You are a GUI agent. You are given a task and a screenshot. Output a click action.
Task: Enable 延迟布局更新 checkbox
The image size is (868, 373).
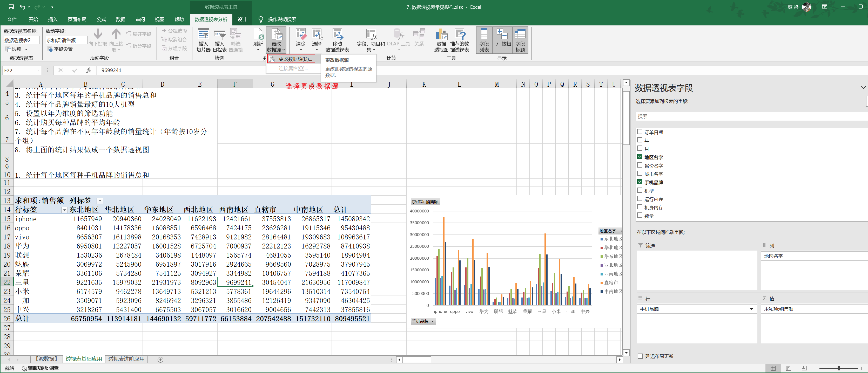[640, 356]
